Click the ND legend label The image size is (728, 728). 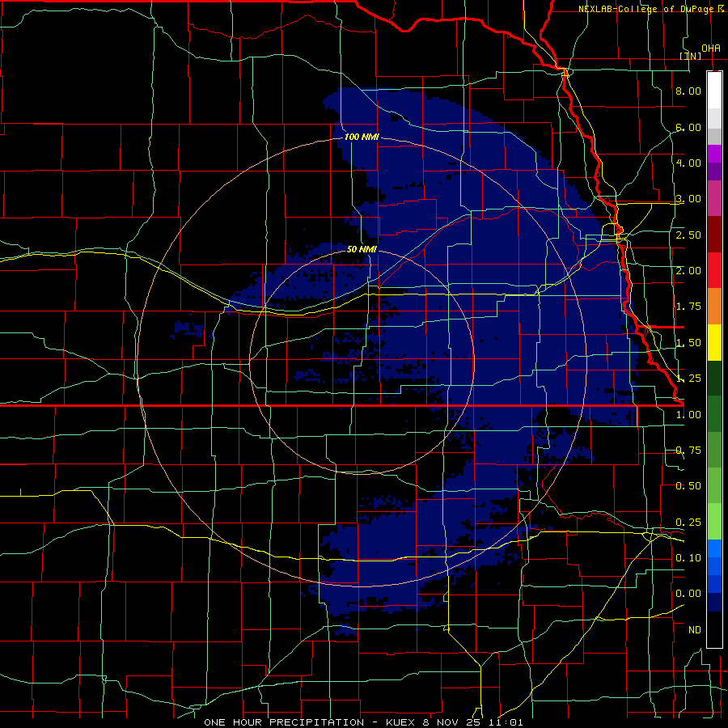pyautogui.click(x=695, y=630)
